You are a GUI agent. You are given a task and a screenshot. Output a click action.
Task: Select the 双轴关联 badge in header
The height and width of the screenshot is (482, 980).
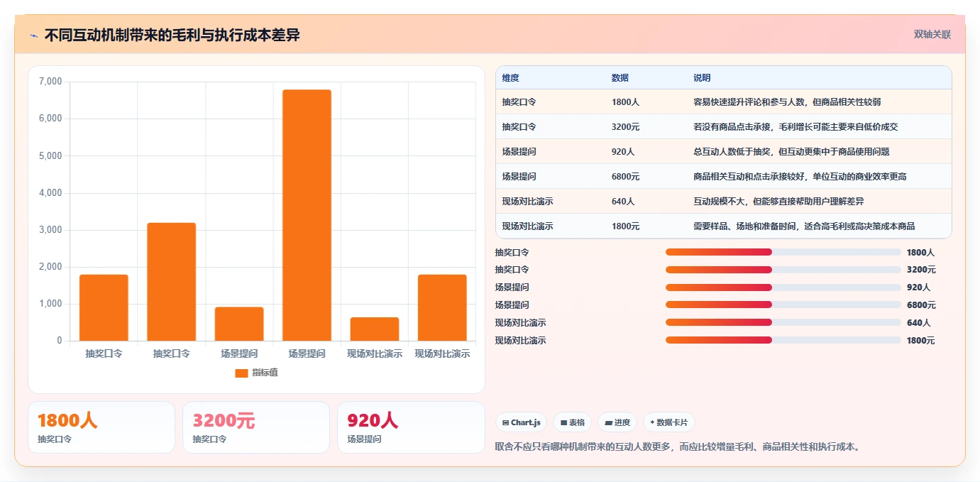click(x=932, y=34)
